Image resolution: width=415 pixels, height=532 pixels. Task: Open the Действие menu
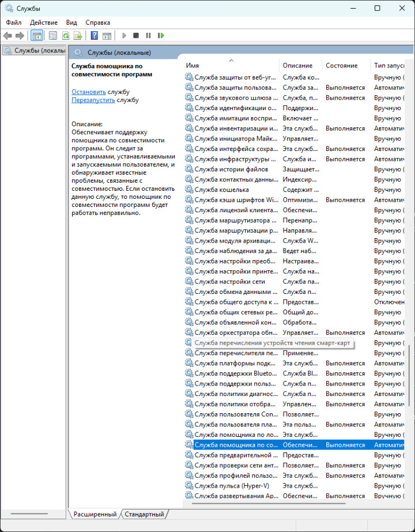point(44,22)
